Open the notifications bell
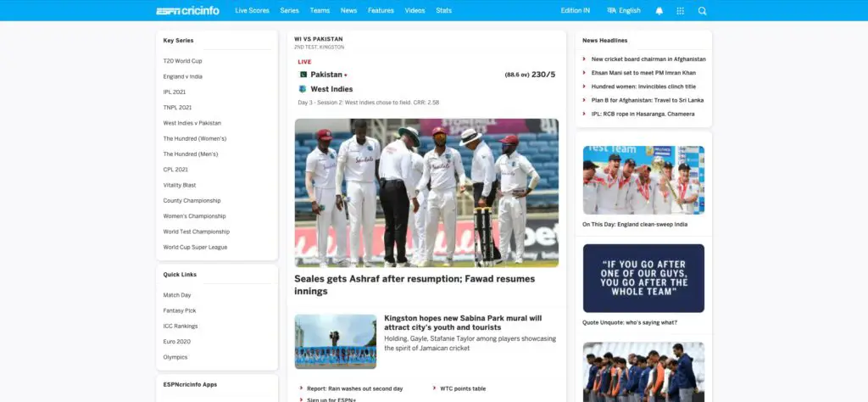The width and height of the screenshot is (868, 402). (x=659, y=10)
